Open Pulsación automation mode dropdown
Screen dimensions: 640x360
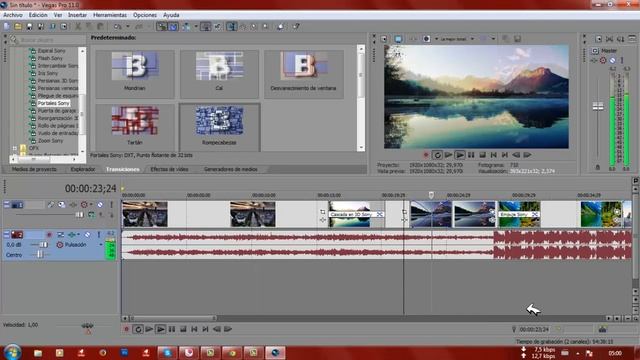click(101, 245)
